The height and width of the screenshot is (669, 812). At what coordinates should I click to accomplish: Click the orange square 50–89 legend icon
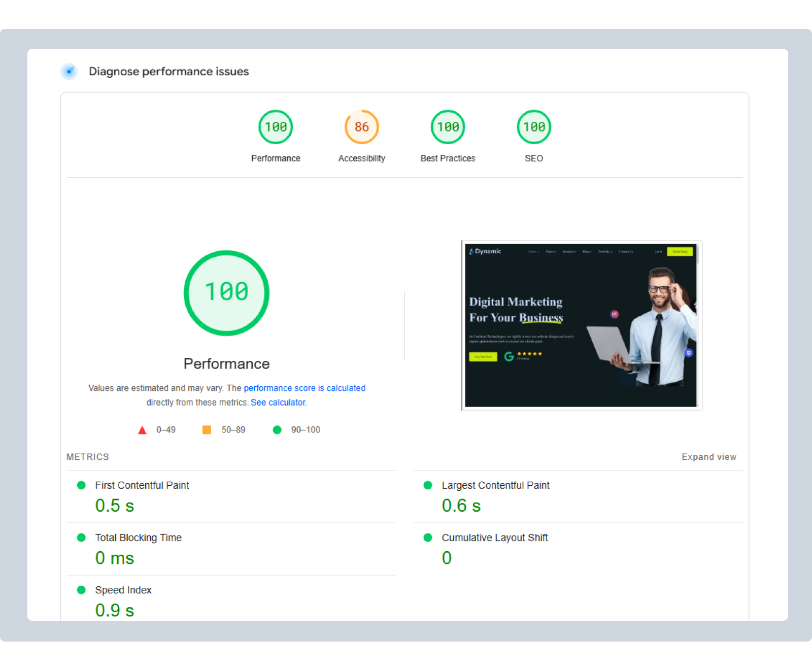tap(207, 430)
